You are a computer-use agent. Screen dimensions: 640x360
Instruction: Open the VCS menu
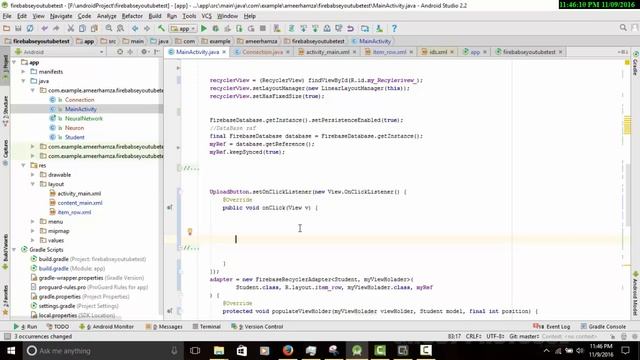pyautogui.click(x=207, y=16)
